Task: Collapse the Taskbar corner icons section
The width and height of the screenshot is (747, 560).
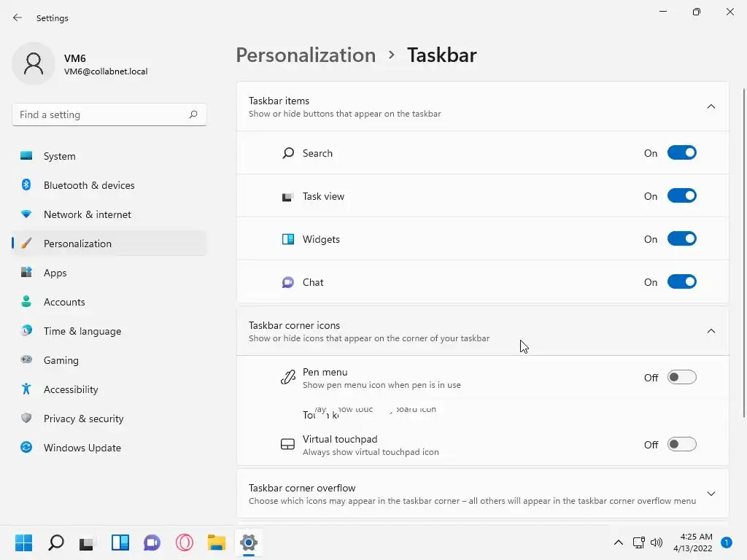Action: (x=711, y=331)
